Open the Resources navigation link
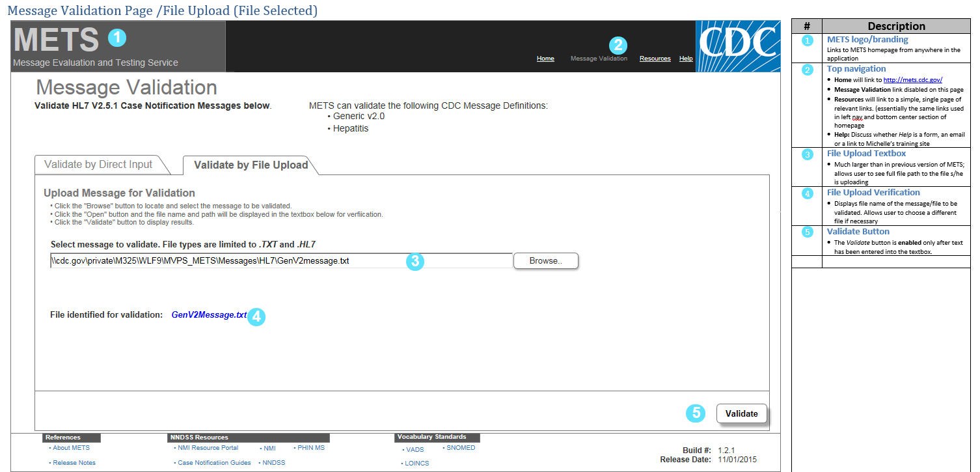Viewport: 980px width, 472px height. pos(655,59)
